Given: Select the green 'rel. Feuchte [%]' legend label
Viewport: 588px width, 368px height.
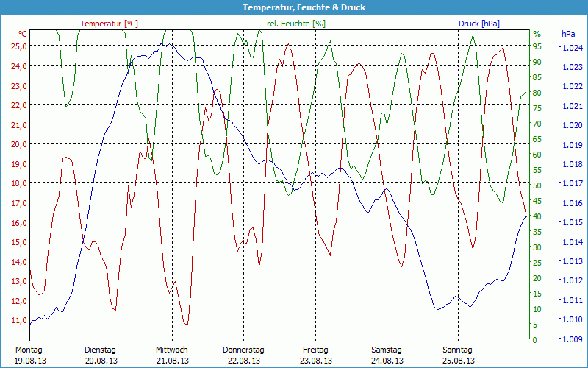Looking at the screenshot, I should (x=296, y=24).
